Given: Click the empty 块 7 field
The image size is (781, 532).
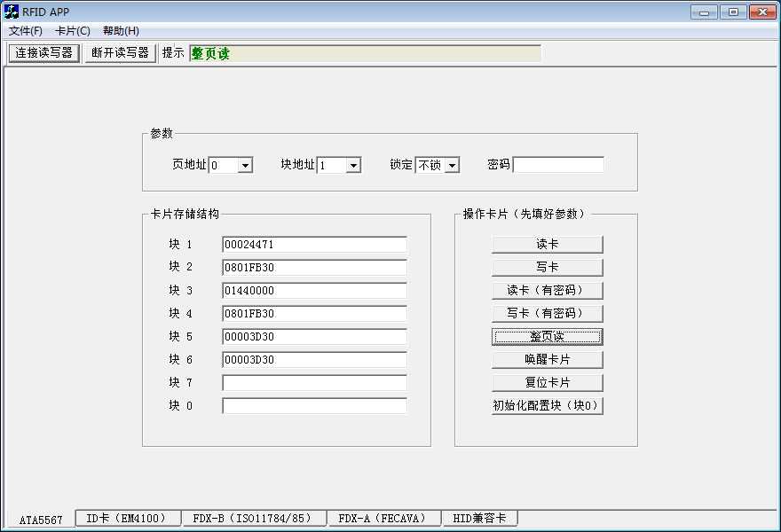Looking at the screenshot, I should point(314,383).
